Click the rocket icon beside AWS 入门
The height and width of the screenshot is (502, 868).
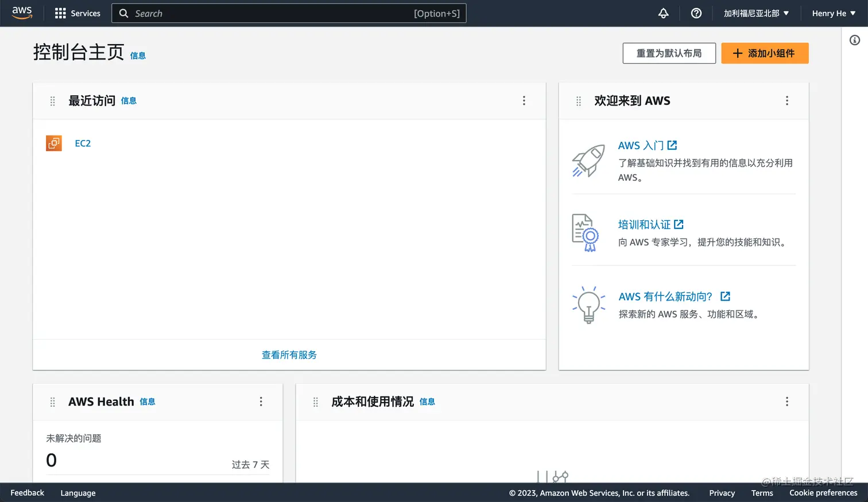click(x=588, y=161)
